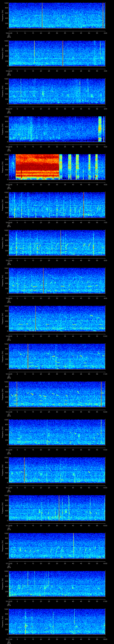Click the 18:01:00 start time label

9,33
